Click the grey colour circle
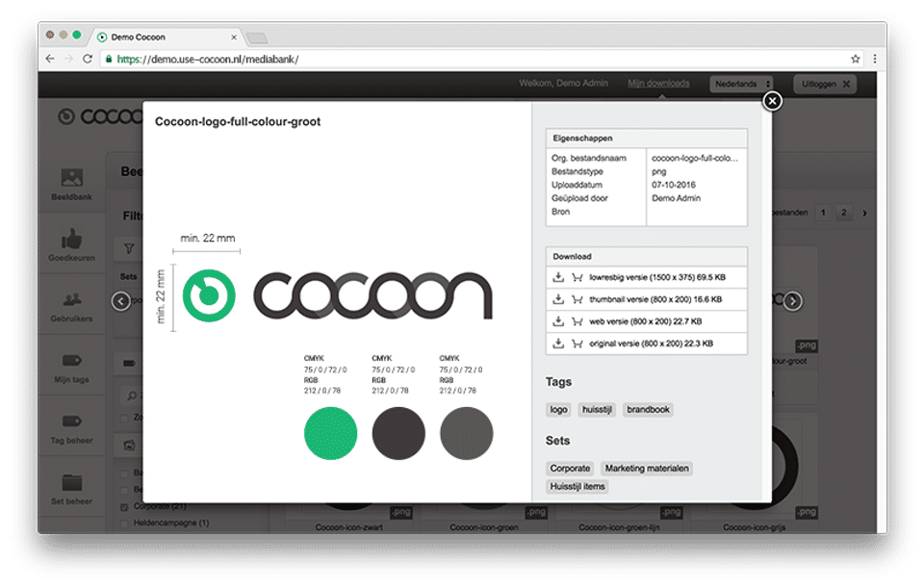 click(466, 433)
